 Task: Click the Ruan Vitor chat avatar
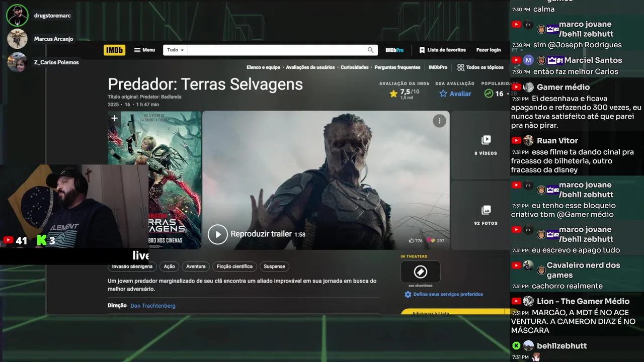(528, 141)
